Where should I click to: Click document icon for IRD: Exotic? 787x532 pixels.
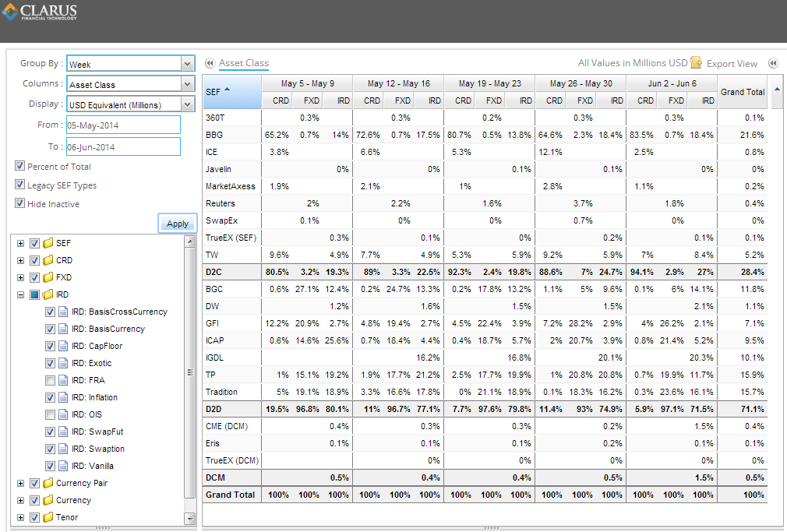(x=63, y=363)
